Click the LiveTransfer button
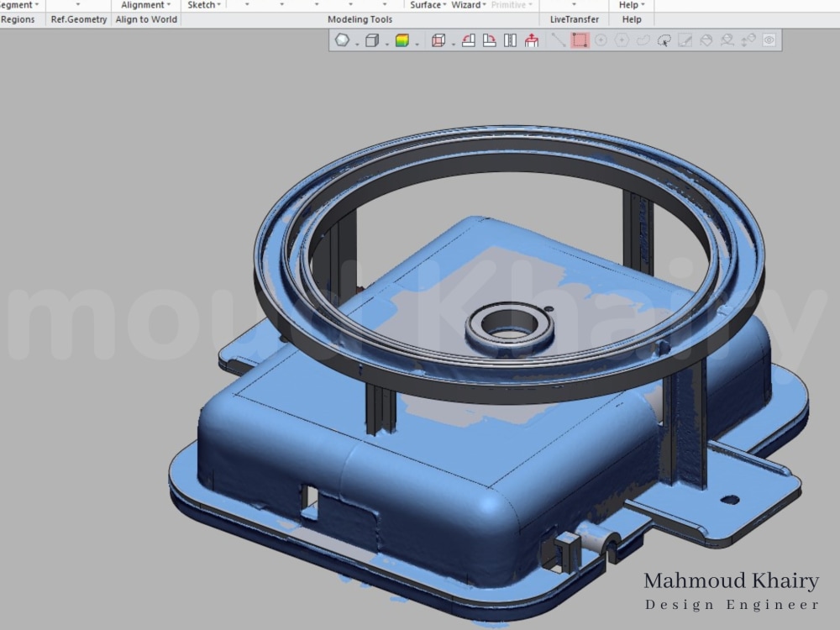 574,18
